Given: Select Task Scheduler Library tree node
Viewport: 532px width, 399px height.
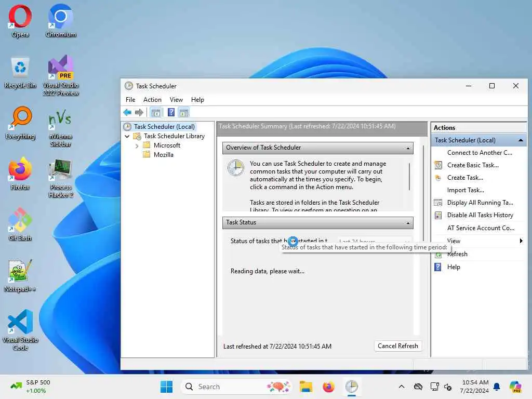Looking at the screenshot, I should 174,136.
